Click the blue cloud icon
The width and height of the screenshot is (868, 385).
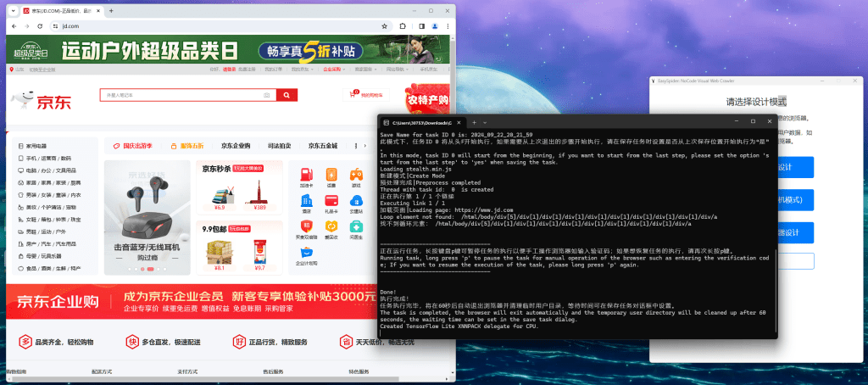pyautogui.click(x=356, y=200)
